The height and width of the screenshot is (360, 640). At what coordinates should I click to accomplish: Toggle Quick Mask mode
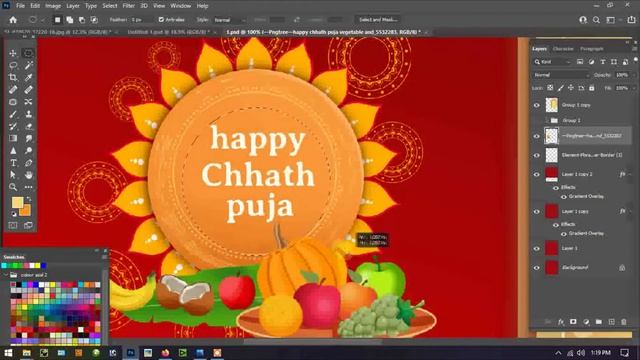point(13,225)
